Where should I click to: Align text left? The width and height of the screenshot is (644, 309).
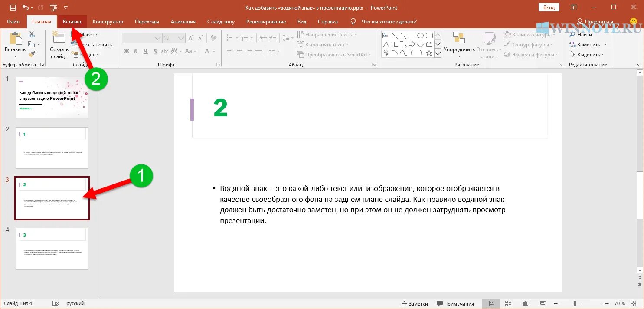pos(230,51)
